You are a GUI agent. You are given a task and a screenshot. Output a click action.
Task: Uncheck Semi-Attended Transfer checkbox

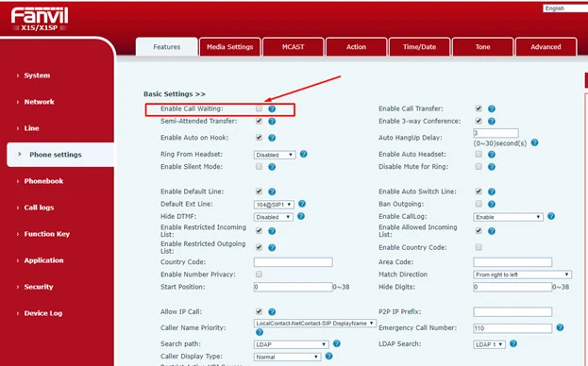[x=259, y=121]
